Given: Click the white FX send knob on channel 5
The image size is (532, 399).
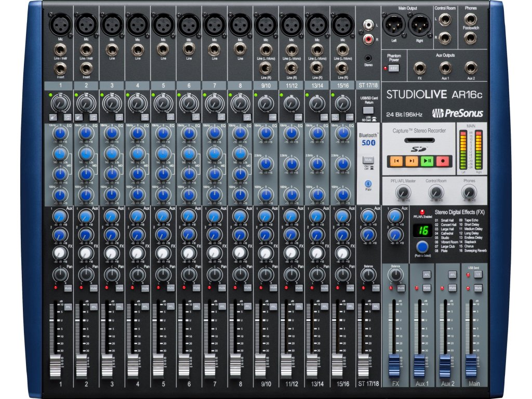Looking at the screenshot, I should 163,253.
